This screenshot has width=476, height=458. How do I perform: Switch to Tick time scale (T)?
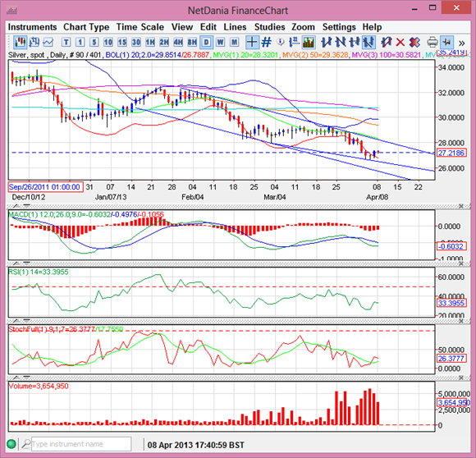click(66, 42)
